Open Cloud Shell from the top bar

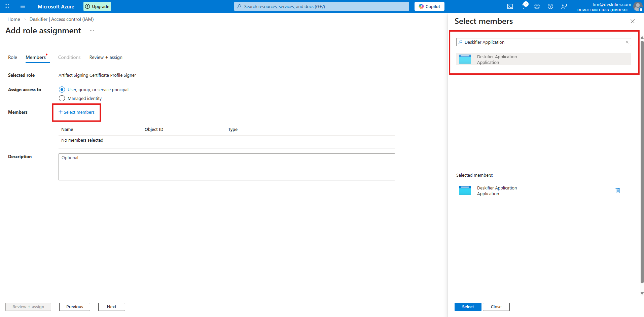[x=510, y=6]
